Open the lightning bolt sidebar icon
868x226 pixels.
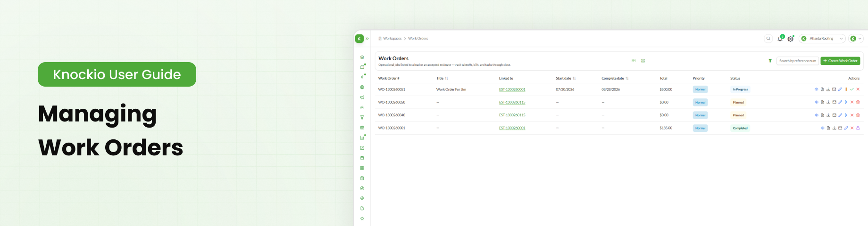[x=362, y=77]
